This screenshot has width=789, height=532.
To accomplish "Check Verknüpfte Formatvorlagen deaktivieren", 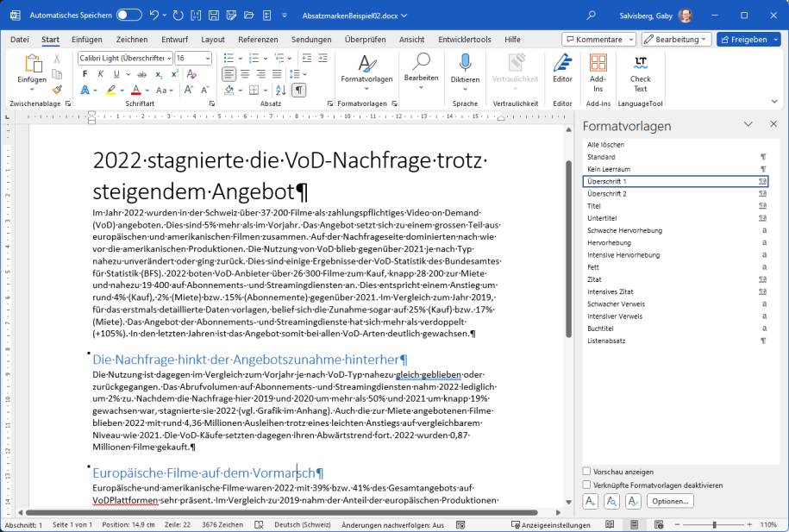I will click(x=587, y=485).
